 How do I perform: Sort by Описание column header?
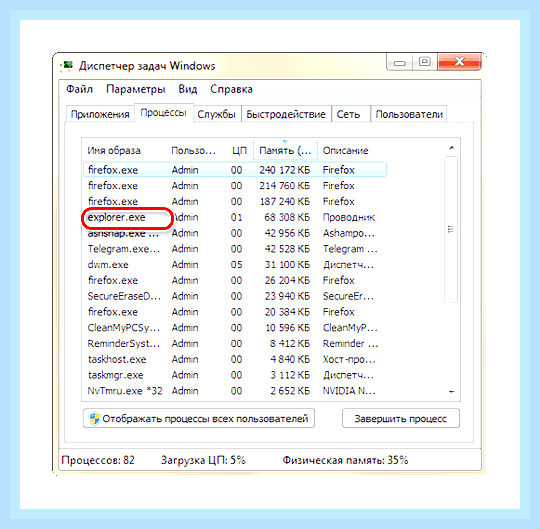pyautogui.click(x=345, y=151)
